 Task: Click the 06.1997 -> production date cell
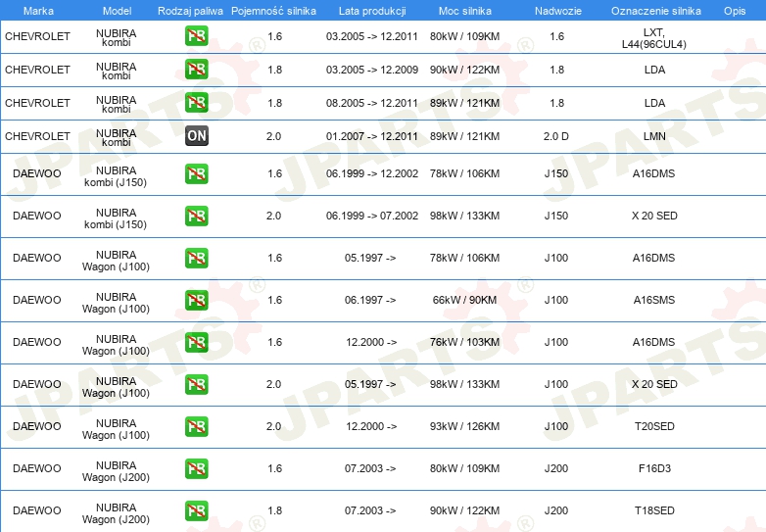tap(370, 300)
